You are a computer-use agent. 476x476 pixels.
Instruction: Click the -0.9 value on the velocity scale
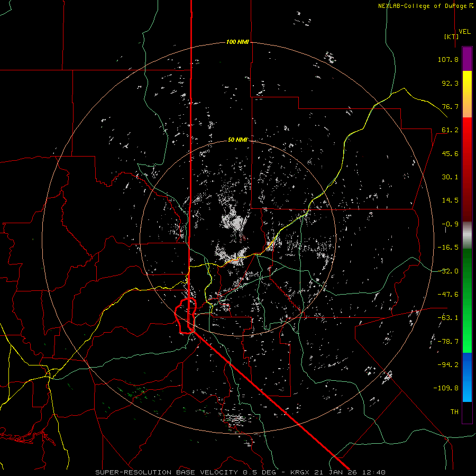(x=450, y=224)
